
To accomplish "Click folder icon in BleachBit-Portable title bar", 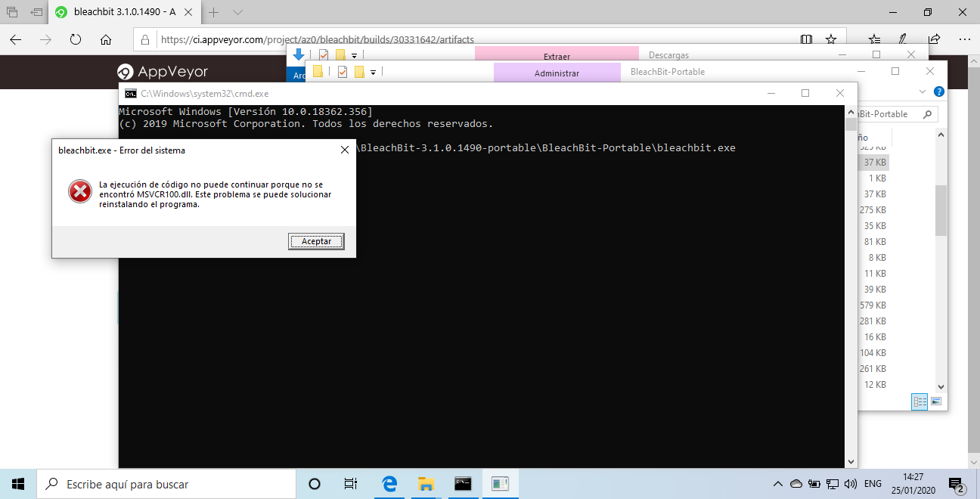I will click(x=318, y=71).
